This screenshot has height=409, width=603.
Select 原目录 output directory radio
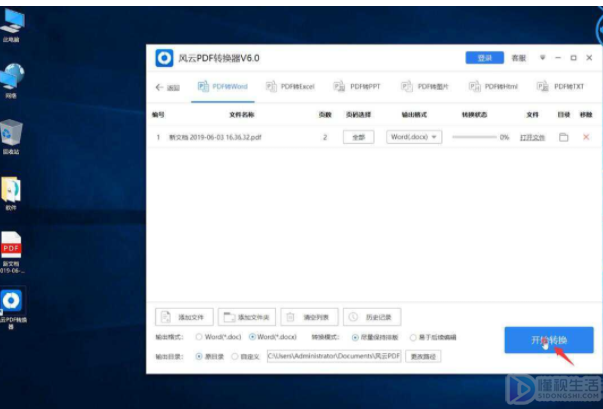tap(199, 356)
